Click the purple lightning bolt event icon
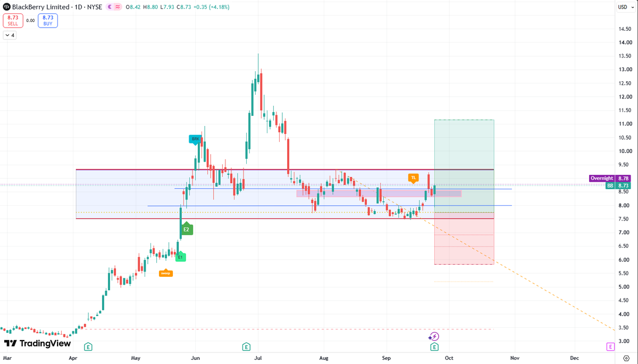The width and height of the screenshot is (638, 364). [x=434, y=336]
